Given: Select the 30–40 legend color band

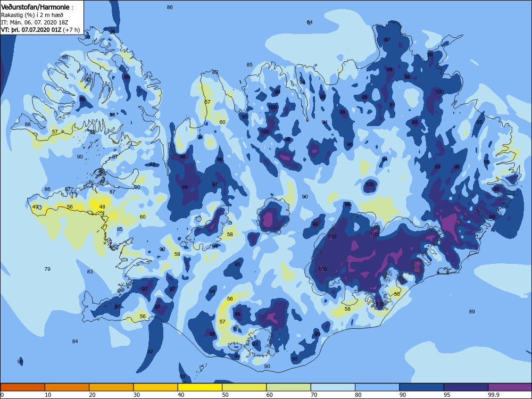Looking at the screenshot, I should coord(156,387).
